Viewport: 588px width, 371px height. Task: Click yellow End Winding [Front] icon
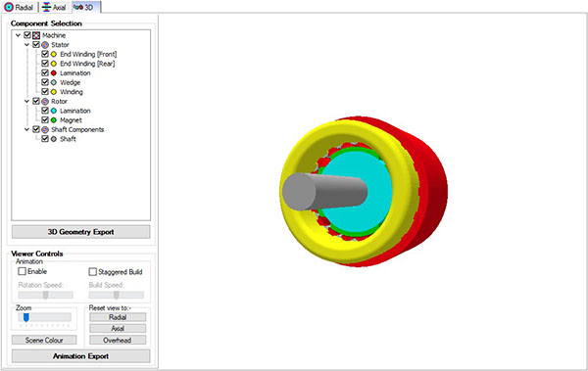point(54,55)
